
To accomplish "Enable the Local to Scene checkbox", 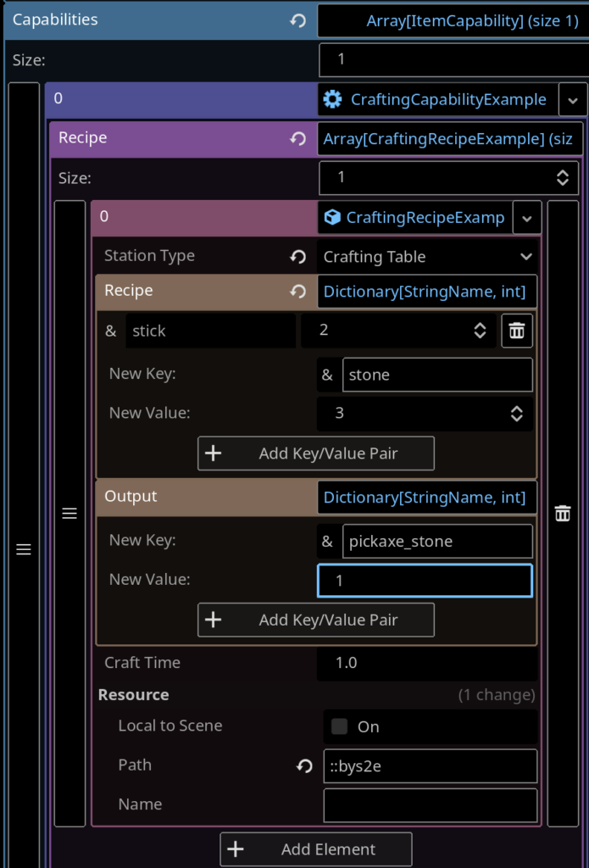I will 340,726.
